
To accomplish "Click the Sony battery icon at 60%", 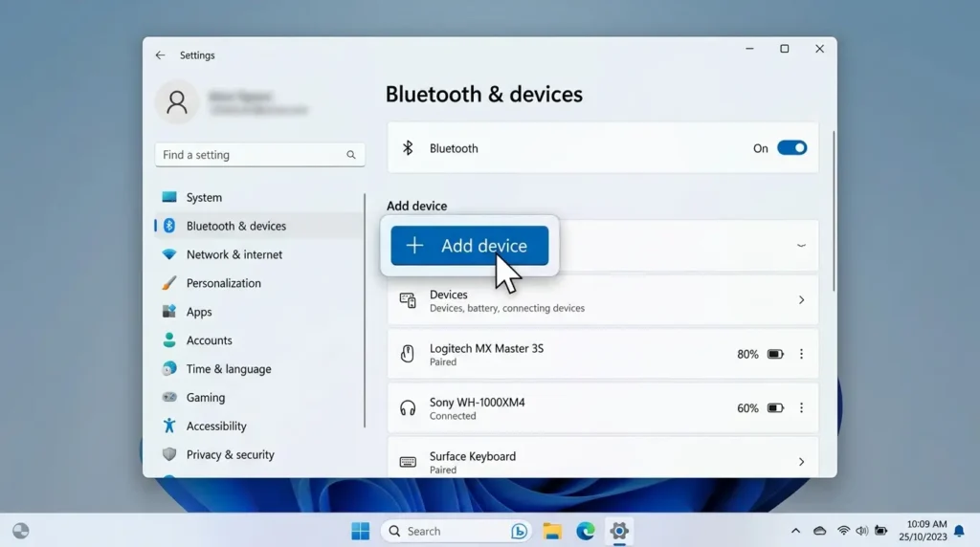I will (775, 407).
